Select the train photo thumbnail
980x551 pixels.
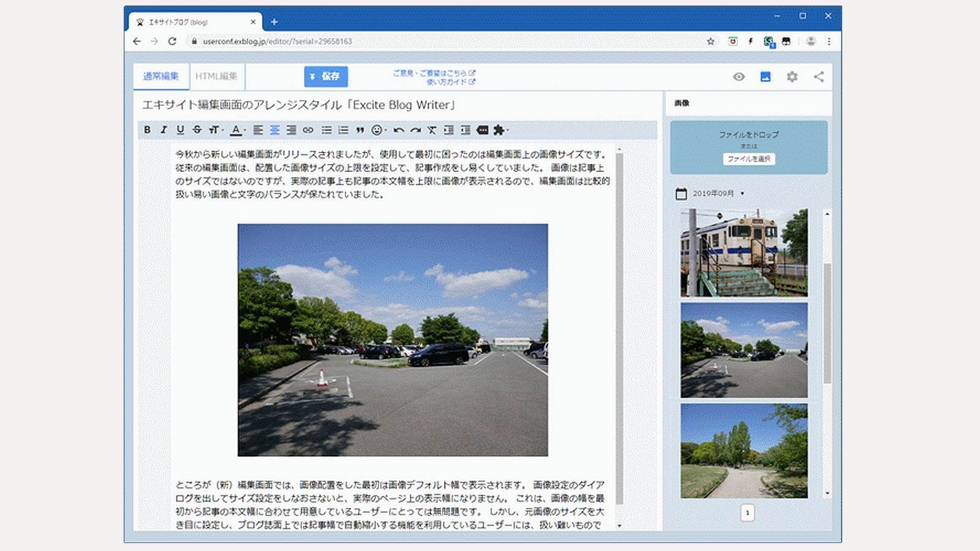744,252
